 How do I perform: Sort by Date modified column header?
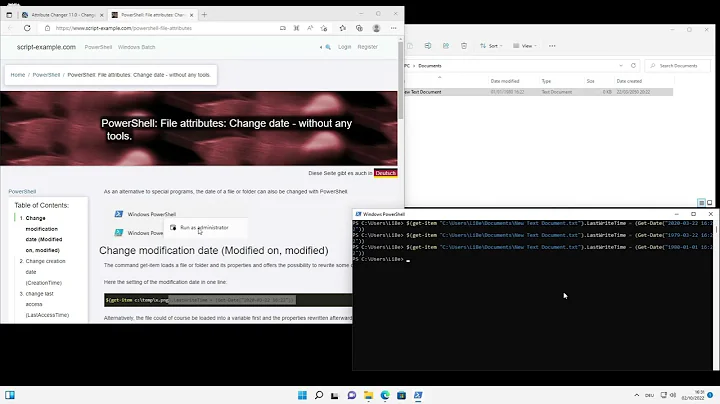[505, 81]
